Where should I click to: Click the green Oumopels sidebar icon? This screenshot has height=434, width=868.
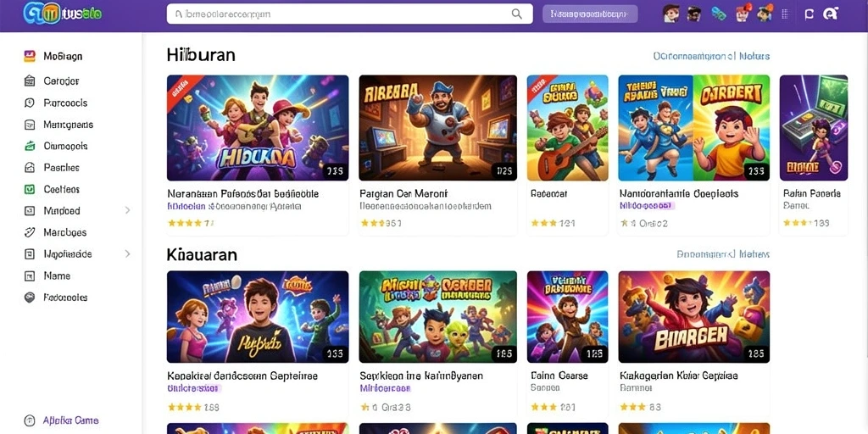[30, 146]
